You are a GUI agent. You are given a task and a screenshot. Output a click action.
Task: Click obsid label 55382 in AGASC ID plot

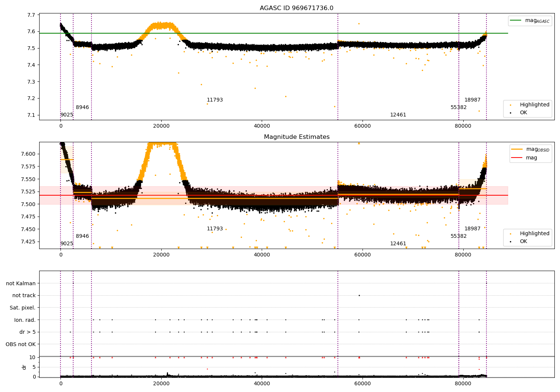tap(458, 107)
